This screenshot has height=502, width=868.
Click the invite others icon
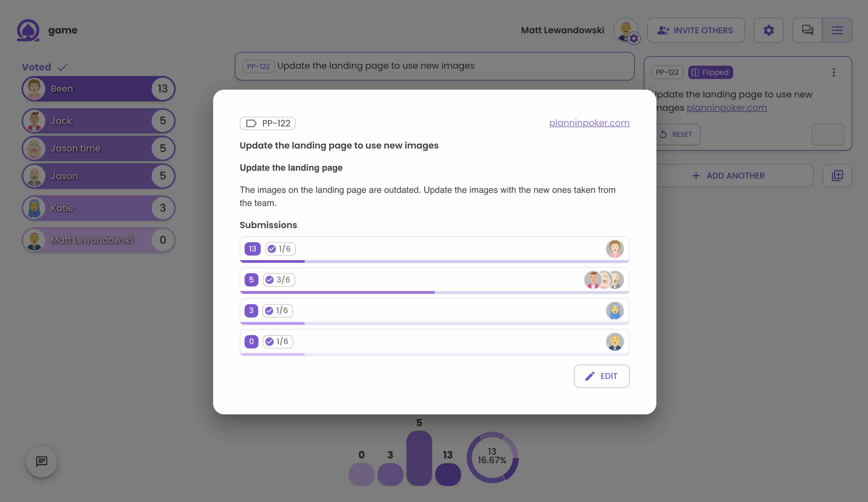click(x=662, y=30)
